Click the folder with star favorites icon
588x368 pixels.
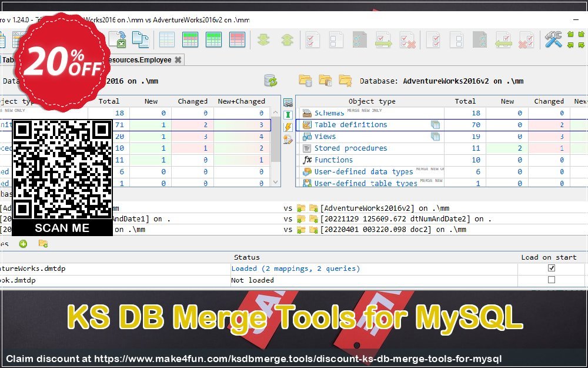[x=345, y=80]
